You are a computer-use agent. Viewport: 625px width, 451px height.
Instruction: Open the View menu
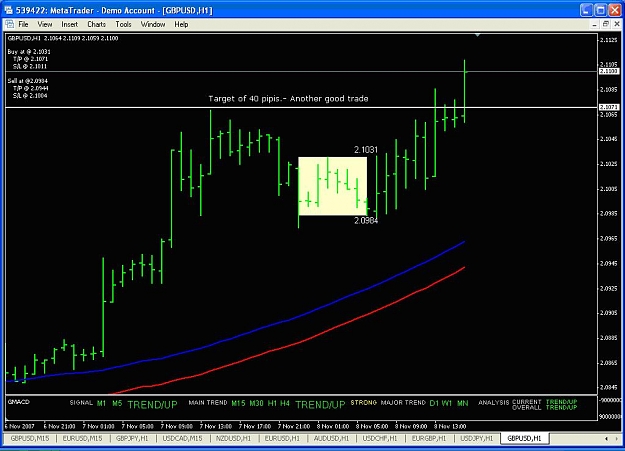click(45, 24)
